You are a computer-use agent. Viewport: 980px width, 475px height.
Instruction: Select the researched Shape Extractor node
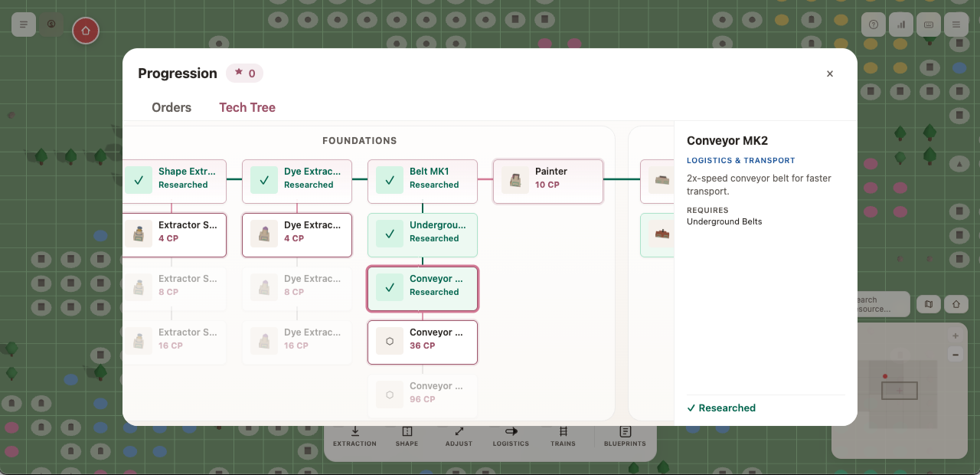coord(175,182)
